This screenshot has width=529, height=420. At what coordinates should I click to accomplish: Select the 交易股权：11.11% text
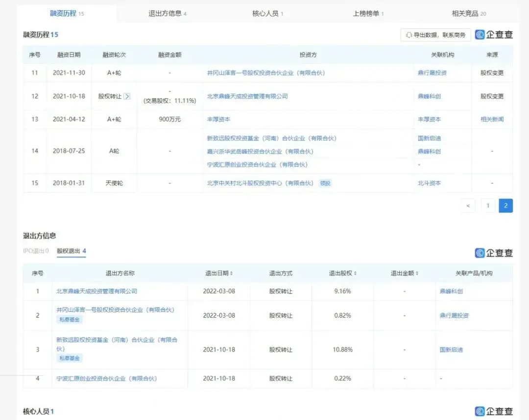coord(169,101)
